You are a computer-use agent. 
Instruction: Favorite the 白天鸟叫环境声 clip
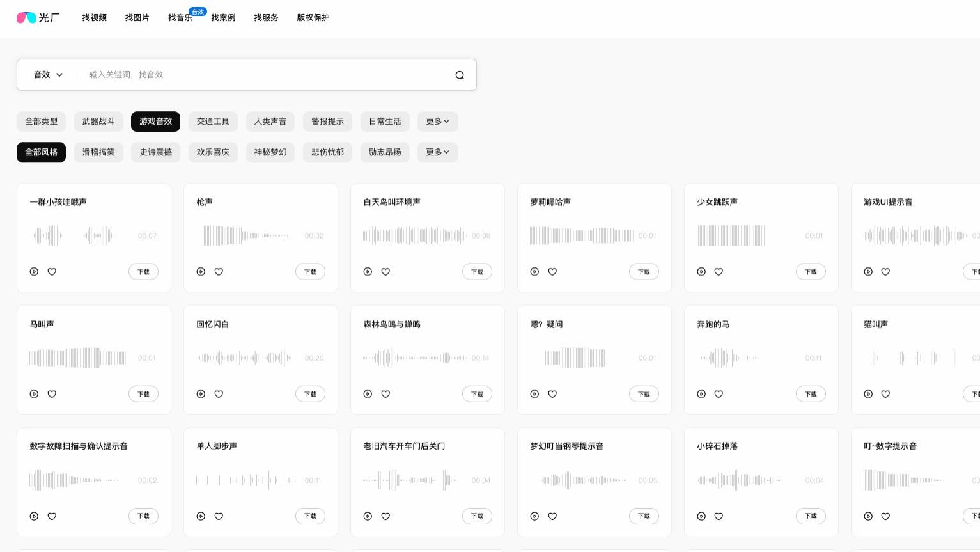click(x=385, y=271)
